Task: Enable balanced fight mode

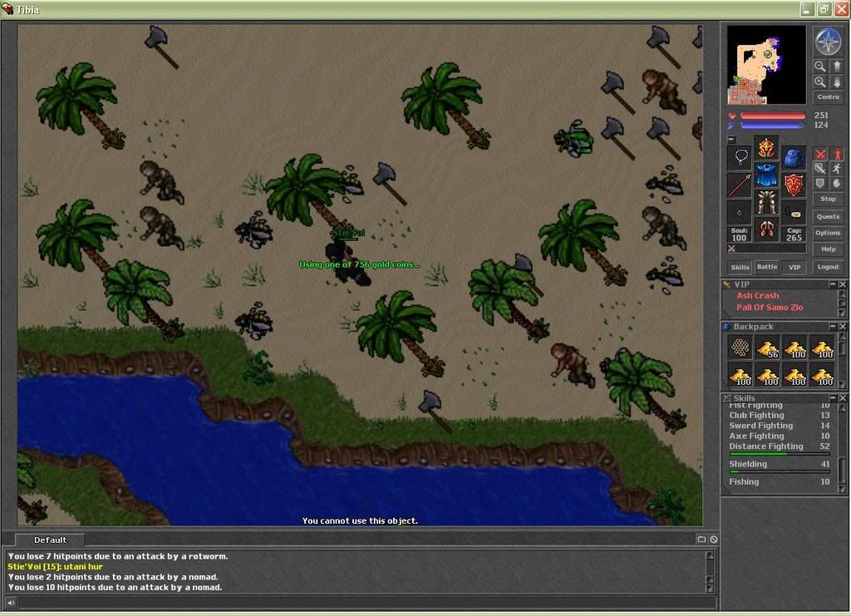Action: [820, 169]
